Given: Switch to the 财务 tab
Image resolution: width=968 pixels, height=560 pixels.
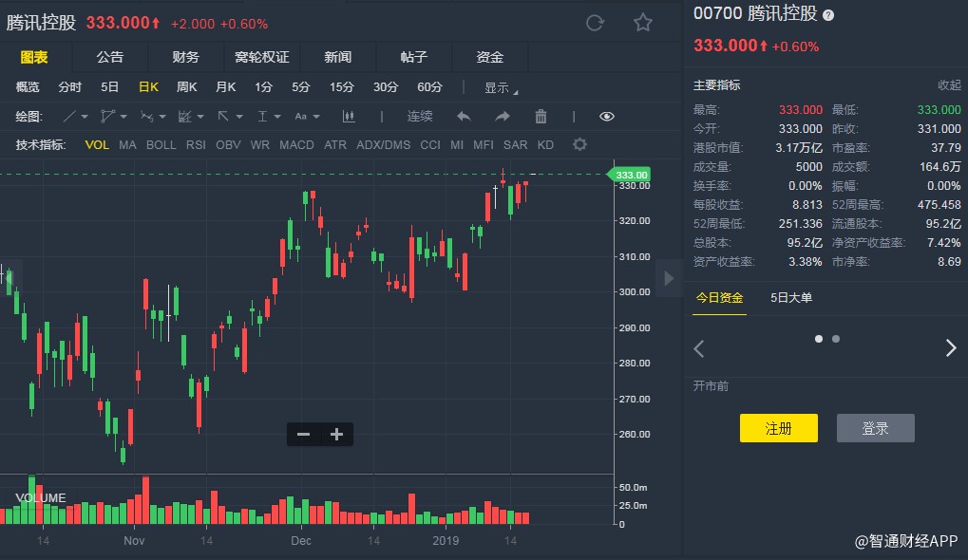Looking at the screenshot, I should (186, 57).
